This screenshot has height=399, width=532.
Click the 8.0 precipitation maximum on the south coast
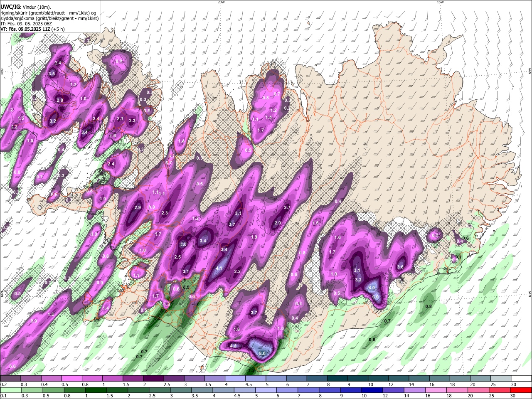point(262,353)
